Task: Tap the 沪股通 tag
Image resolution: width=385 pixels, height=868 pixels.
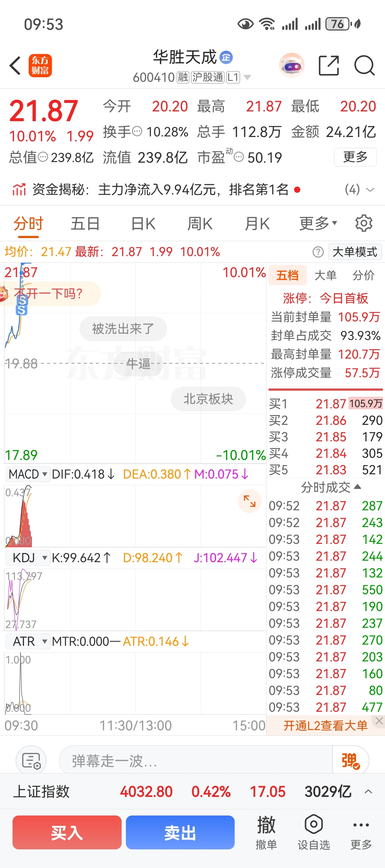Action: point(207,78)
